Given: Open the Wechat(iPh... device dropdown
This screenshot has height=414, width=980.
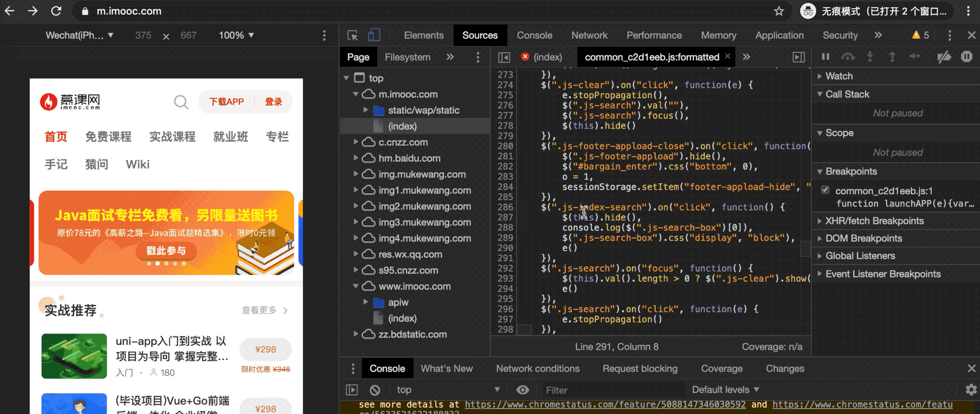Looking at the screenshot, I should tap(79, 35).
